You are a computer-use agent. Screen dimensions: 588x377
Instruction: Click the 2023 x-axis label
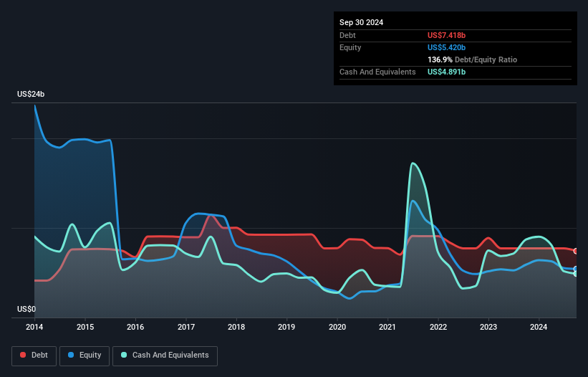click(488, 327)
